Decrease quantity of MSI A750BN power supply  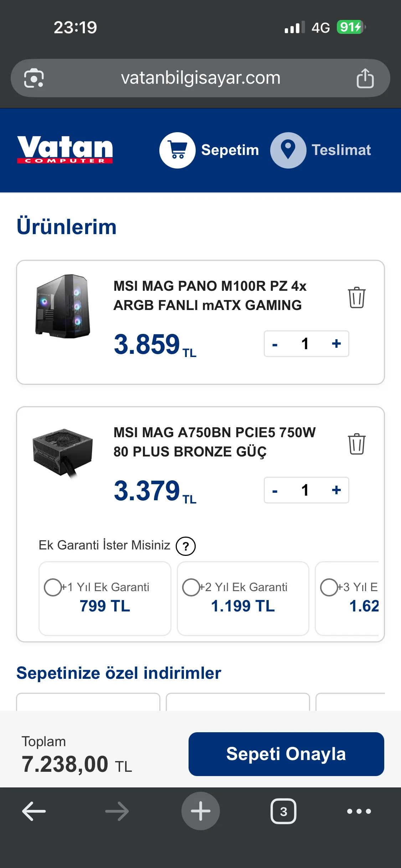click(275, 491)
